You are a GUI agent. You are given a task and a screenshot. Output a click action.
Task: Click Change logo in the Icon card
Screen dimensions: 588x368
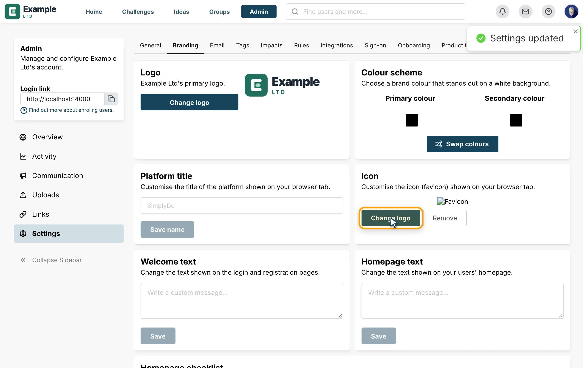[391, 218]
